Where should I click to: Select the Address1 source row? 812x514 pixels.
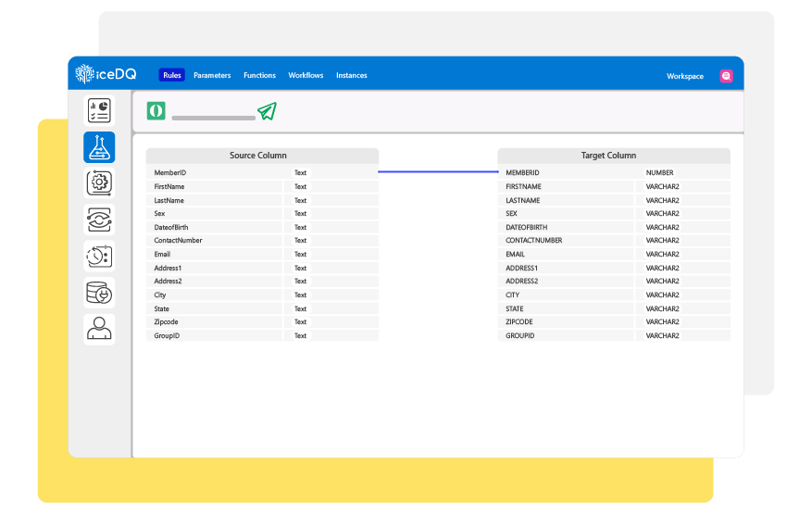(262, 268)
